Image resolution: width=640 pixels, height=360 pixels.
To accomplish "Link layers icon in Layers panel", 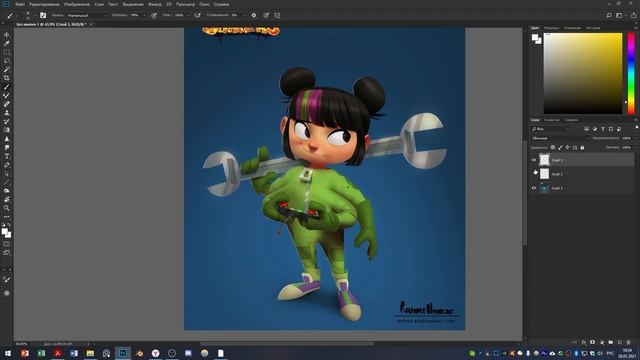I will point(575,342).
